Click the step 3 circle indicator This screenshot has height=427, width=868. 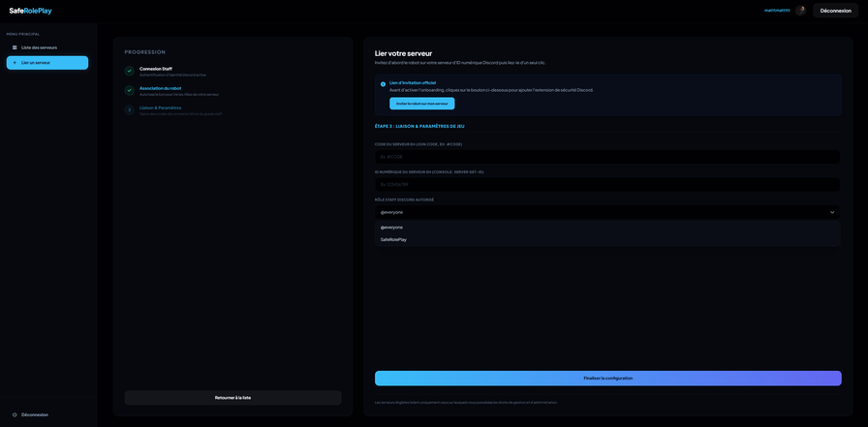[x=130, y=110]
